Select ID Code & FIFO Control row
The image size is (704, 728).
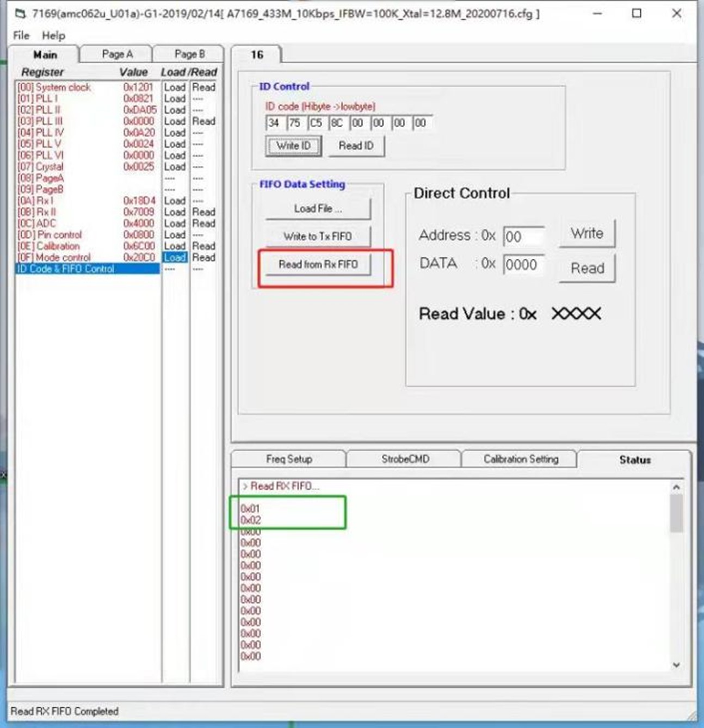pos(88,269)
